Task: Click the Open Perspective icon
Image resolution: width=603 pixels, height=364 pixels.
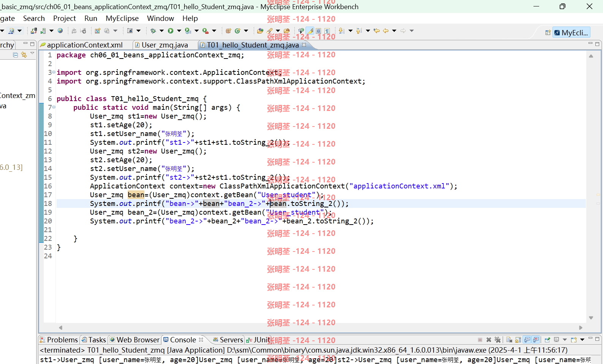Action: tap(548, 33)
